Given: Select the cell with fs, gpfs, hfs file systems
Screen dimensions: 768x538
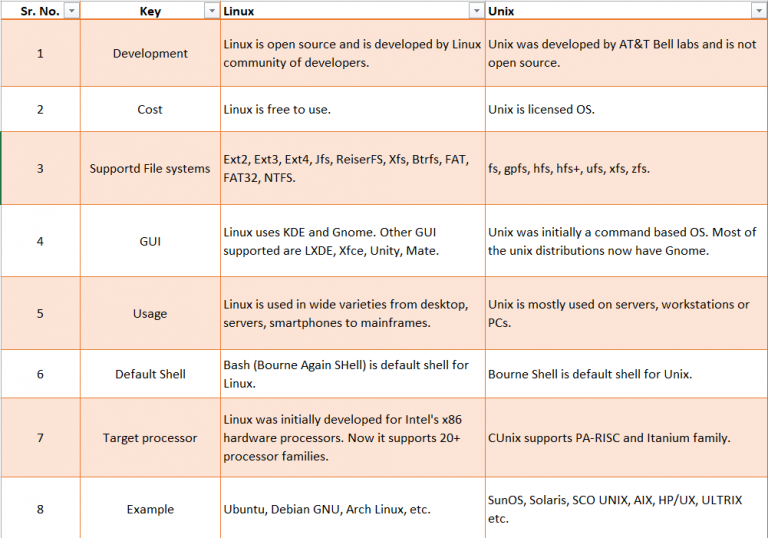Looking at the screenshot, I should click(568, 169).
